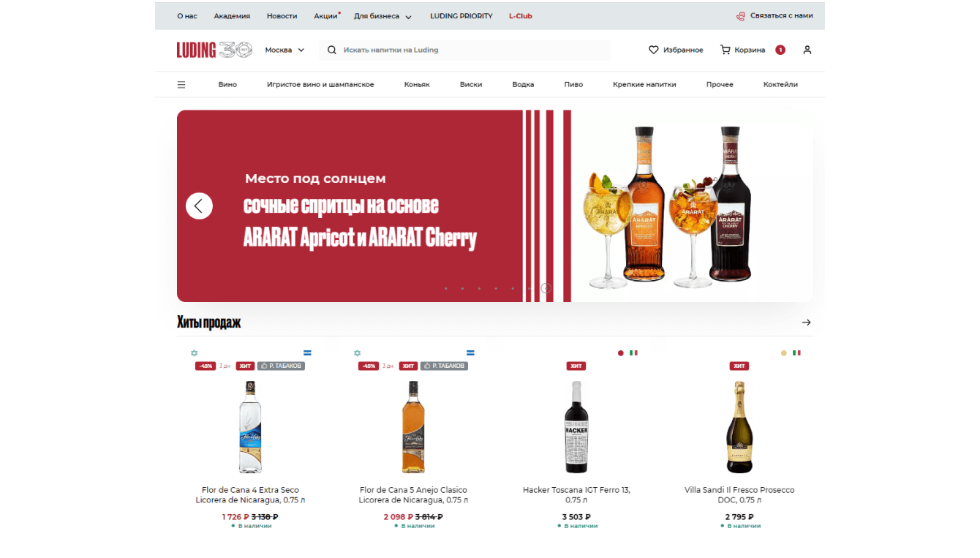The width and height of the screenshot is (980, 558).
Task: Open Flor de Cana 4 Extra Seco title
Action: tap(250, 495)
